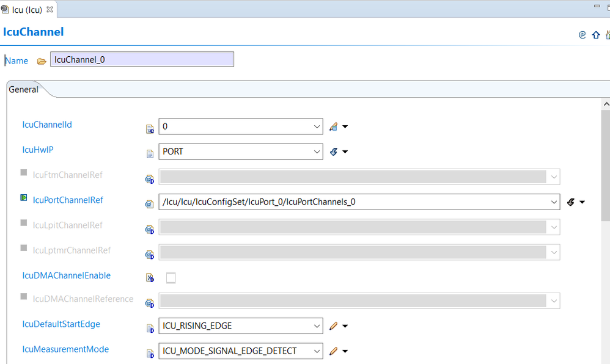Image resolution: width=610 pixels, height=364 pixels.
Task: Click the IcuMeasurementMode pencil icon
Action: 333,351
